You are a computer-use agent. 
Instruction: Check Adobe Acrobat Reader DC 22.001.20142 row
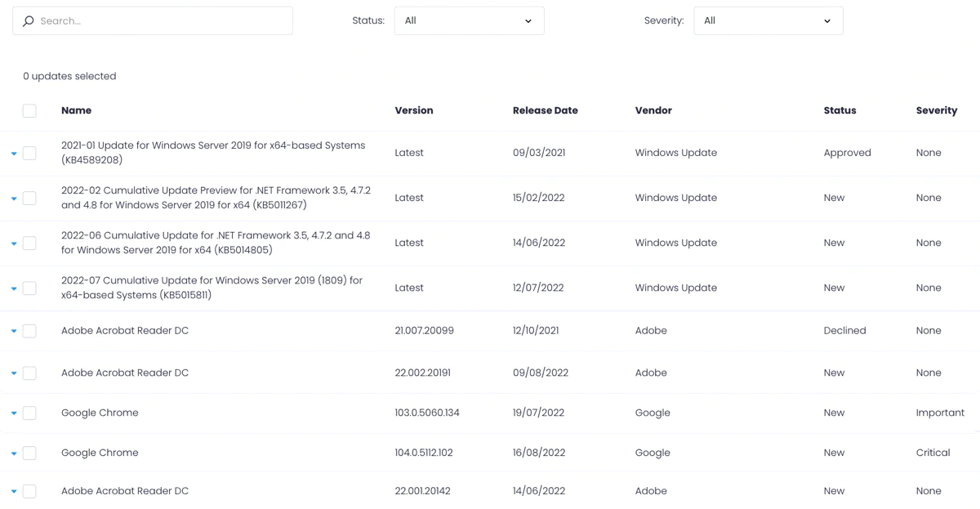click(x=29, y=491)
